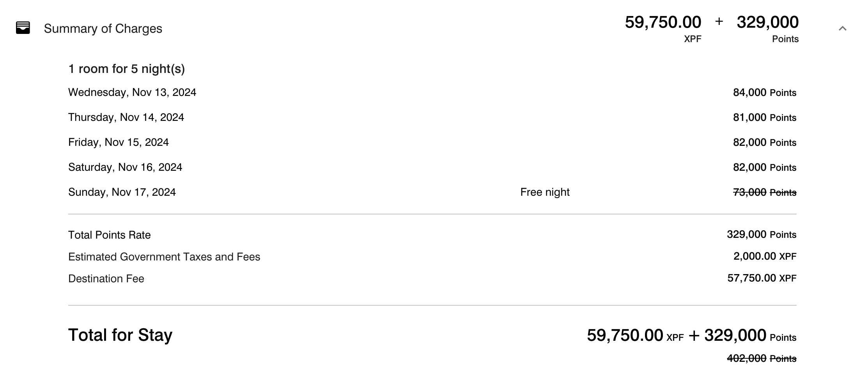
Task: Click the Destination Fee label
Action: pyautogui.click(x=106, y=279)
